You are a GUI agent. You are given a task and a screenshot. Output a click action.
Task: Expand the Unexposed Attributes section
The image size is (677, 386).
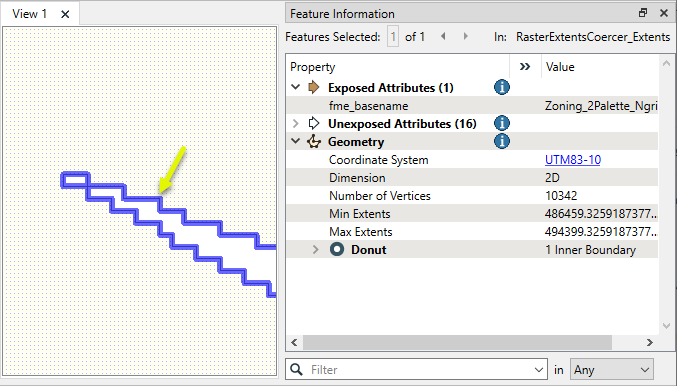pos(296,123)
